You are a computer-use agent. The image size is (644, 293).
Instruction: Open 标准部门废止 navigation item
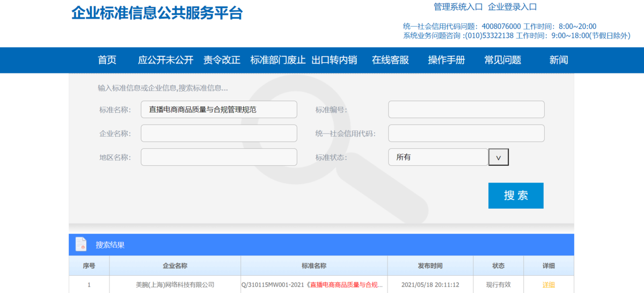pos(277,60)
